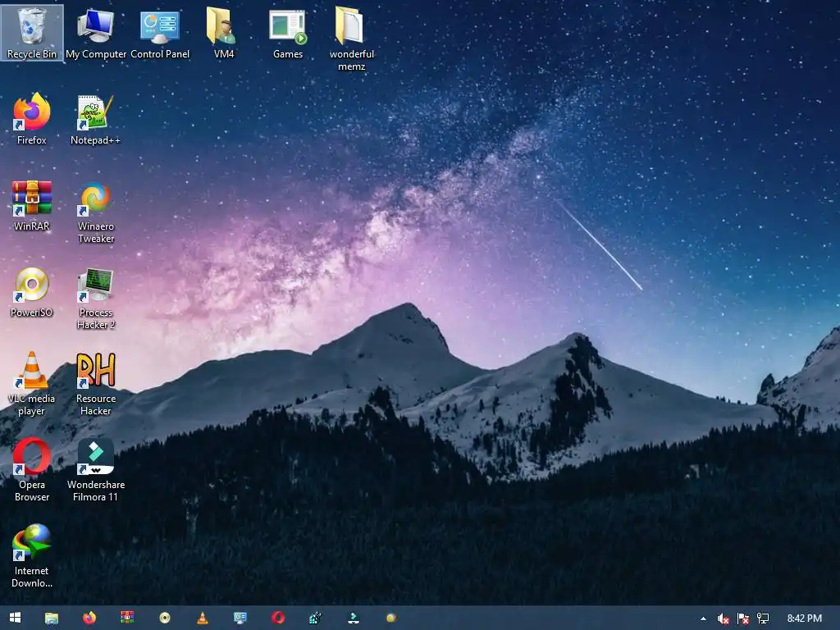Screen dimensions: 840x630
Task: Select the WinRAR desktop shortcut
Action: coord(32,206)
